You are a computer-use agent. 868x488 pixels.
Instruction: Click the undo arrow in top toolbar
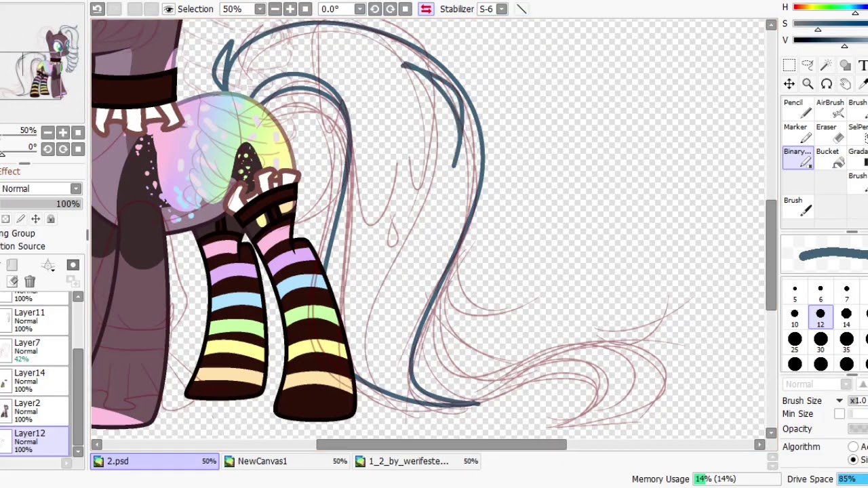[98, 9]
